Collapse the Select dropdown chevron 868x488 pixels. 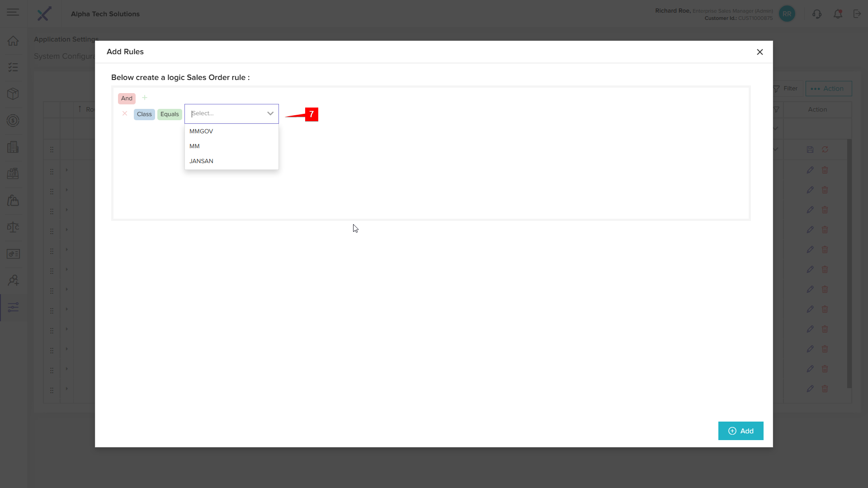tap(270, 113)
